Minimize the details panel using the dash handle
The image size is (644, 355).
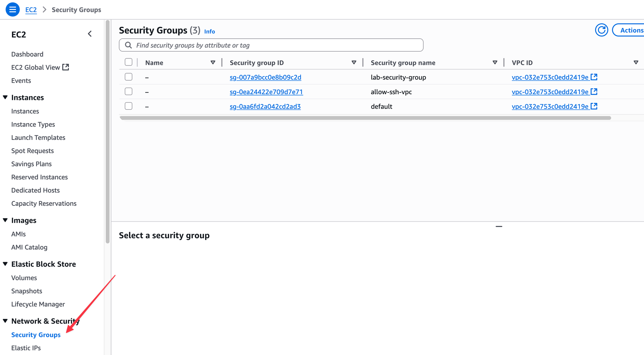coord(499,226)
